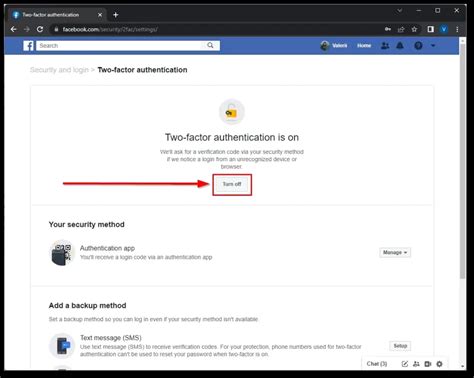Screen dimensions: 474x378
Task: Expand the account dropdown arrow in Facebook header
Action: 433,46
